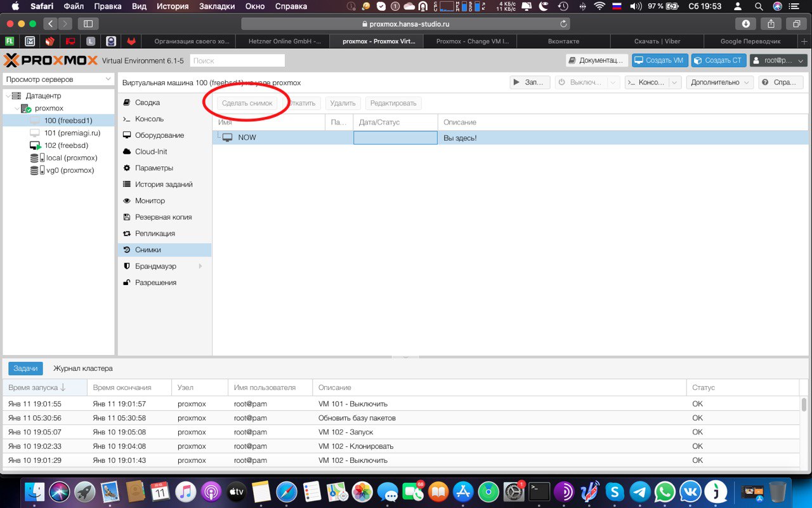Click Safari share icon
This screenshot has width=812, height=508.
[771, 23]
